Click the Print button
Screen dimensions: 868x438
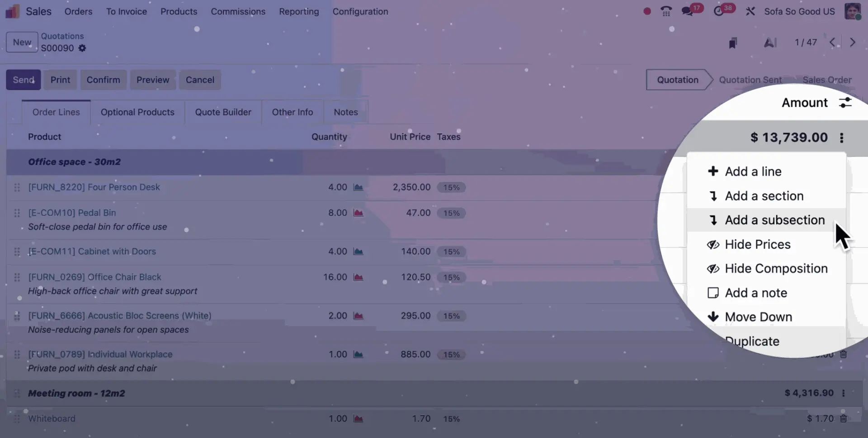60,80
